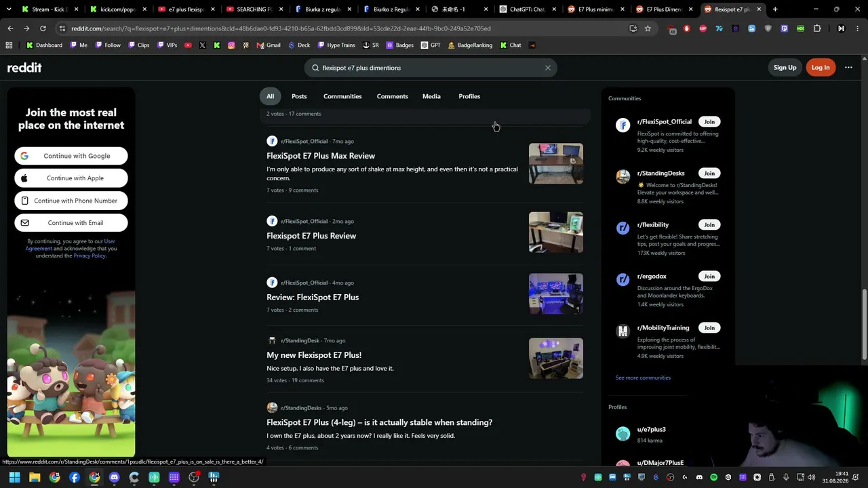Switch to the Comments search tab

coord(393,96)
